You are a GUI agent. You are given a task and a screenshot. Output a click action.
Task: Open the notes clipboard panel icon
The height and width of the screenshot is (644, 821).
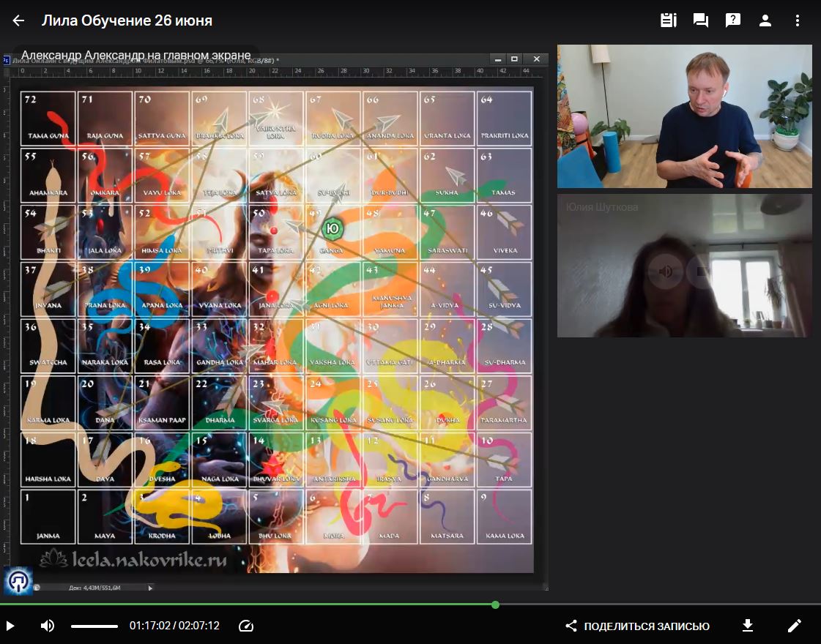[x=668, y=20]
